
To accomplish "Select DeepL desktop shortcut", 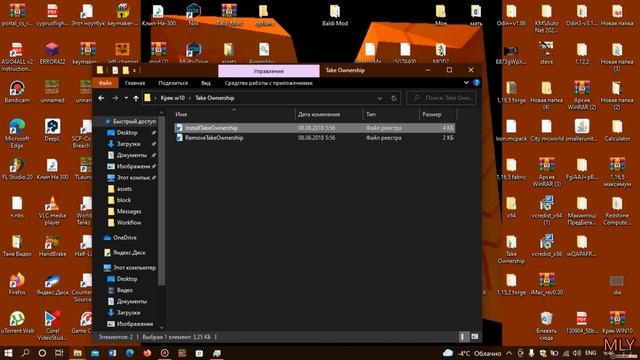I will (52, 130).
